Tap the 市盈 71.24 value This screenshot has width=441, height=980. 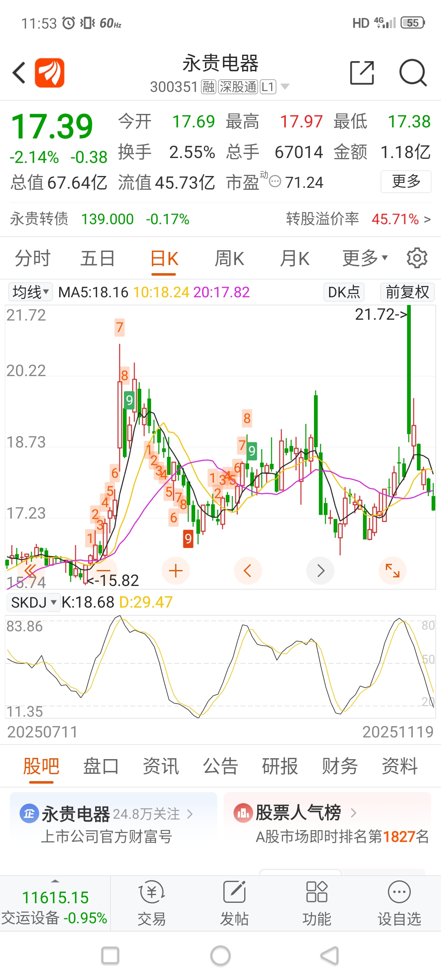coord(304,183)
